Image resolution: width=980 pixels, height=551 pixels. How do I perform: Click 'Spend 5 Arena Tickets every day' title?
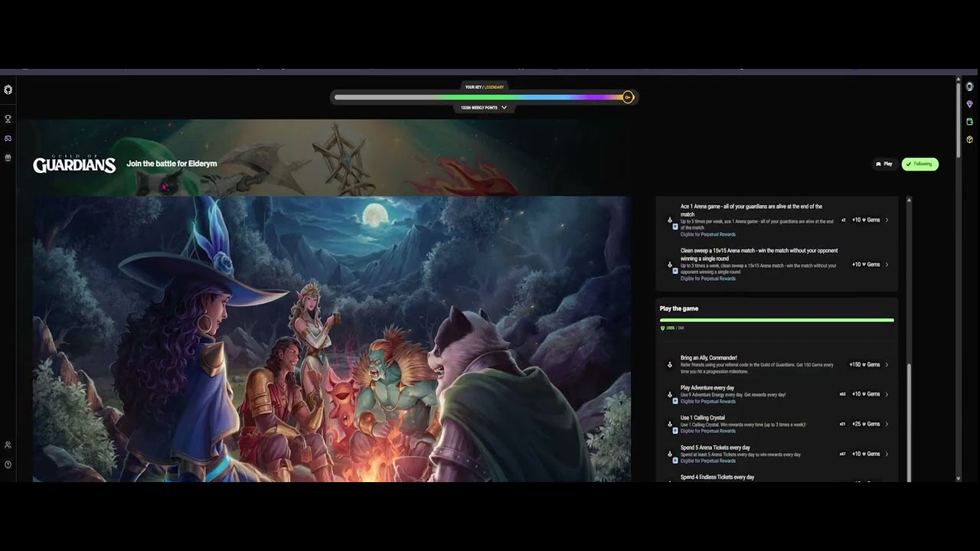coord(715,448)
